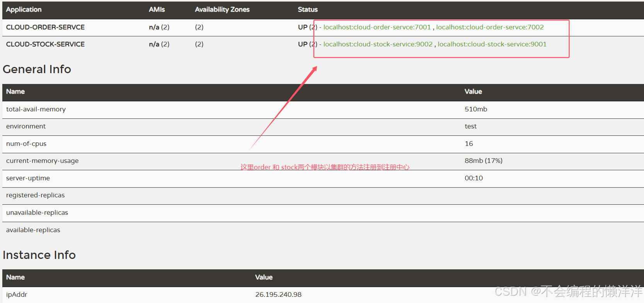Click the 510mb memory value
644x303 pixels.
[x=476, y=110]
